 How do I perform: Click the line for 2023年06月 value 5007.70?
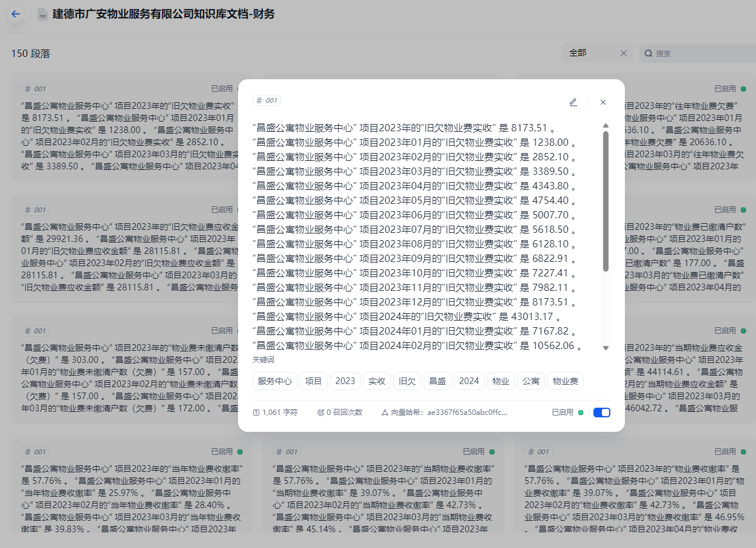[x=414, y=215]
